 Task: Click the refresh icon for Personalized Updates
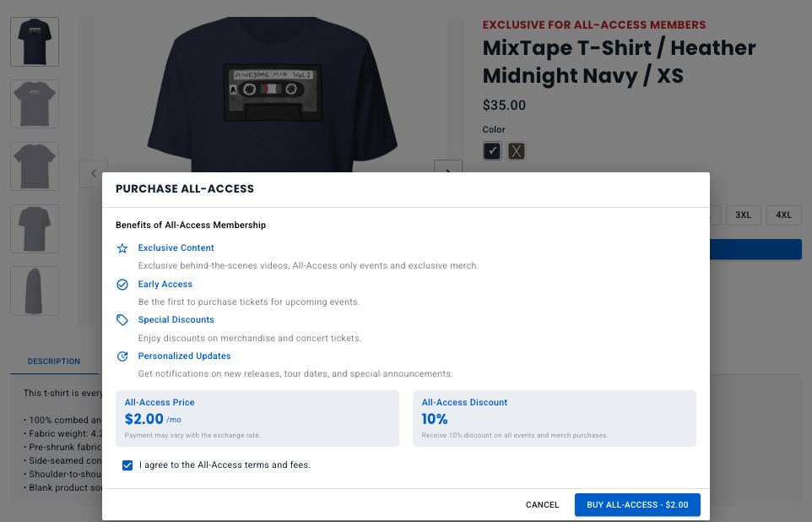(122, 356)
